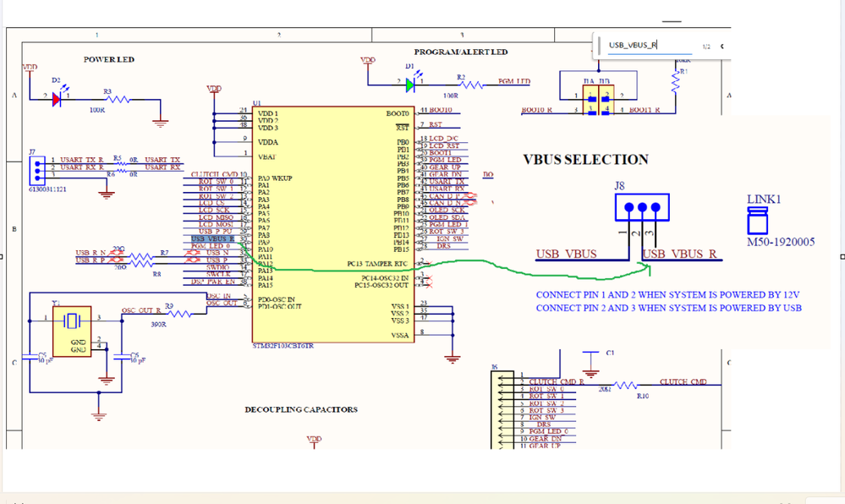Image resolution: width=845 pixels, height=504 pixels.
Task: Click the 61300311121 connector part number
Action: click(47, 189)
